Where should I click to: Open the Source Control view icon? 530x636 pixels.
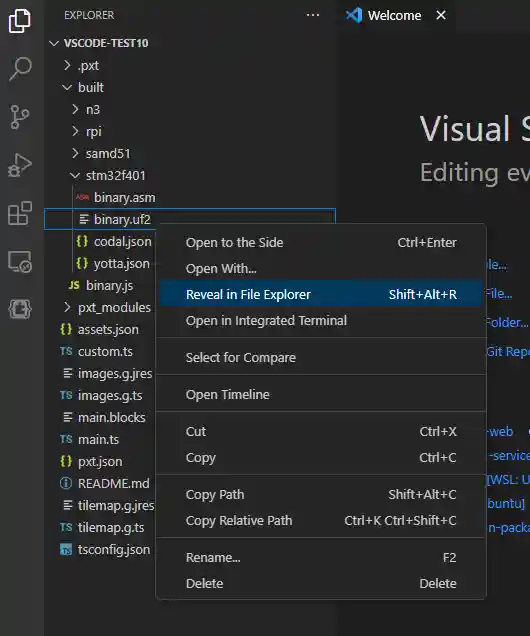coord(19,117)
